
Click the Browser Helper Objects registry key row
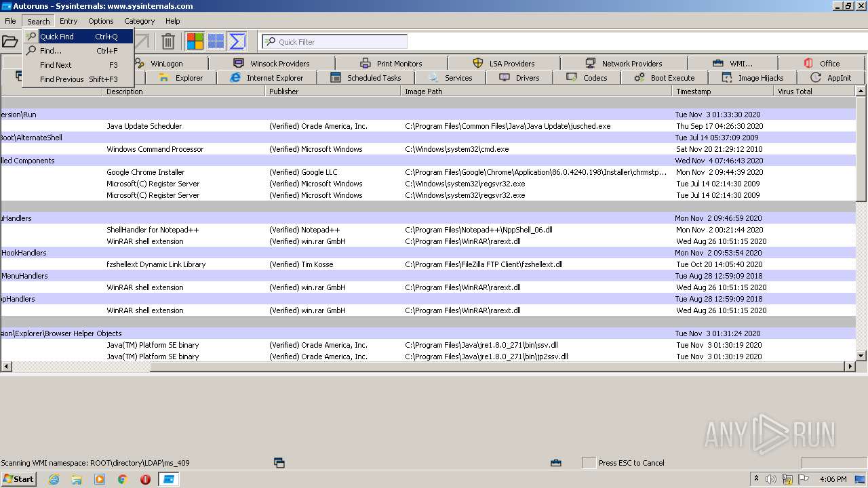(429, 333)
